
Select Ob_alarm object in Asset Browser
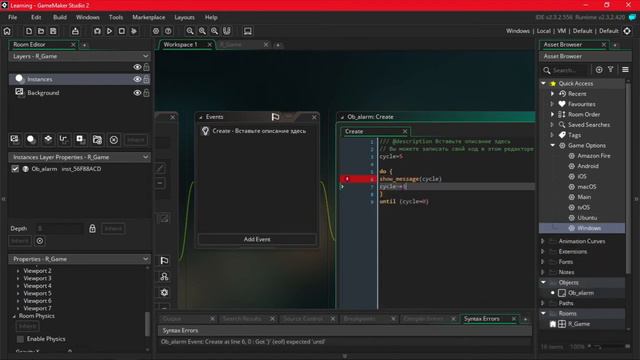[x=581, y=293]
